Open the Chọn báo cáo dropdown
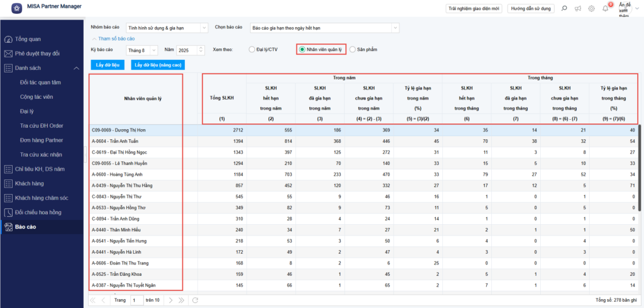This screenshot has height=308, width=644. pos(324,28)
